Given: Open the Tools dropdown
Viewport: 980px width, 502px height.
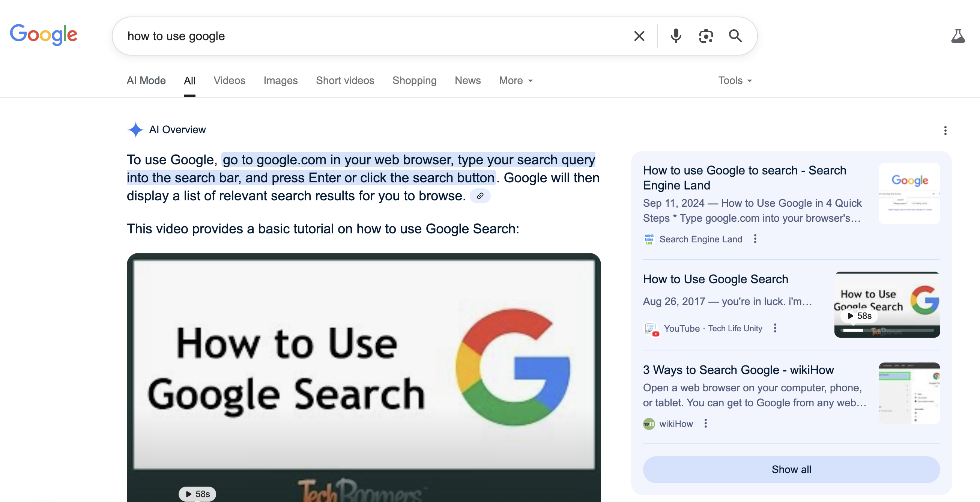Looking at the screenshot, I should click(x=735, y=81).
